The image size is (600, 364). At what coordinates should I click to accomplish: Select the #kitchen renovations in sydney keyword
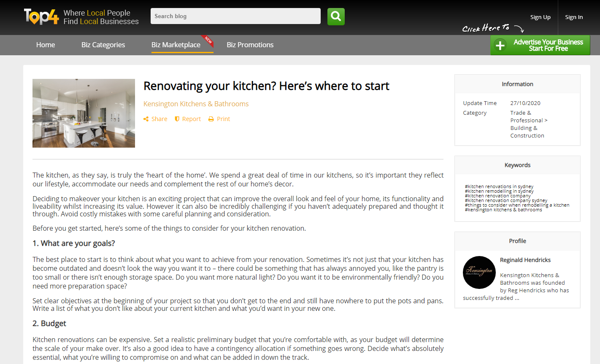(x=499, y=186)
